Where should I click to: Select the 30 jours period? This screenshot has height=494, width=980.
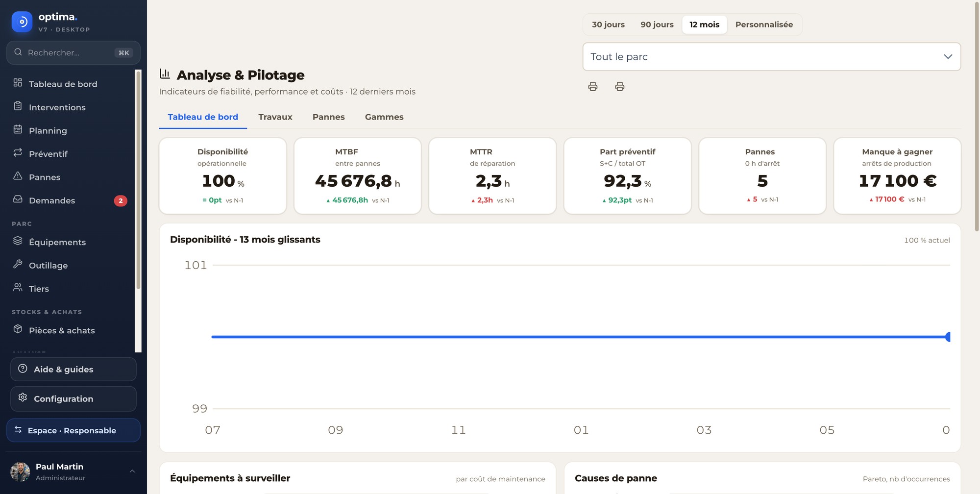click(x=608, y=25)
